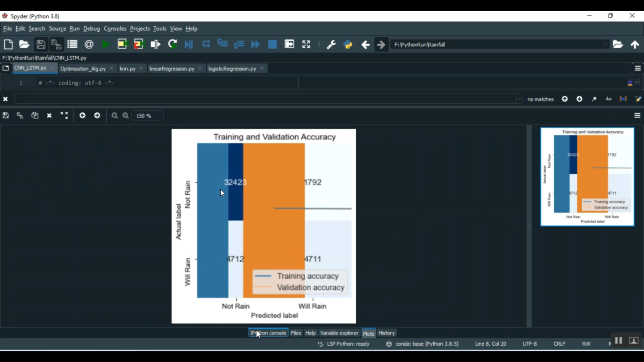Click the Debug file step icon
Viewport: 644px width, 362px height.
[189, 45]
